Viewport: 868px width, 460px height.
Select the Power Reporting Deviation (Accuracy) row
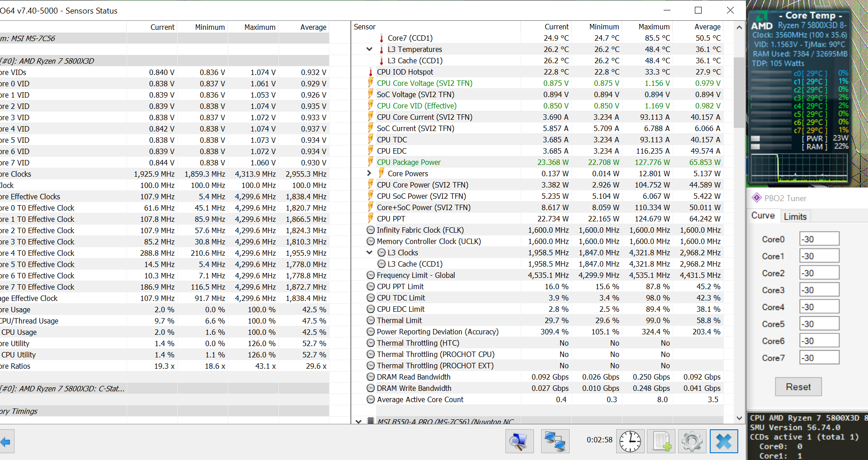[x=537, y=332]
